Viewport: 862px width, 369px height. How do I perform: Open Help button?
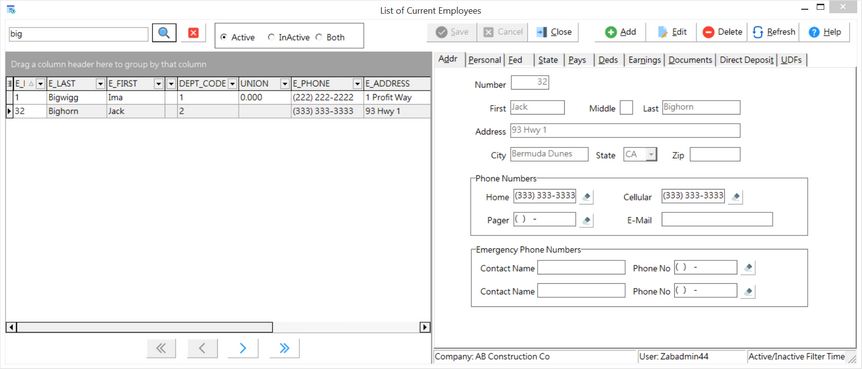[x=825, y=32]
